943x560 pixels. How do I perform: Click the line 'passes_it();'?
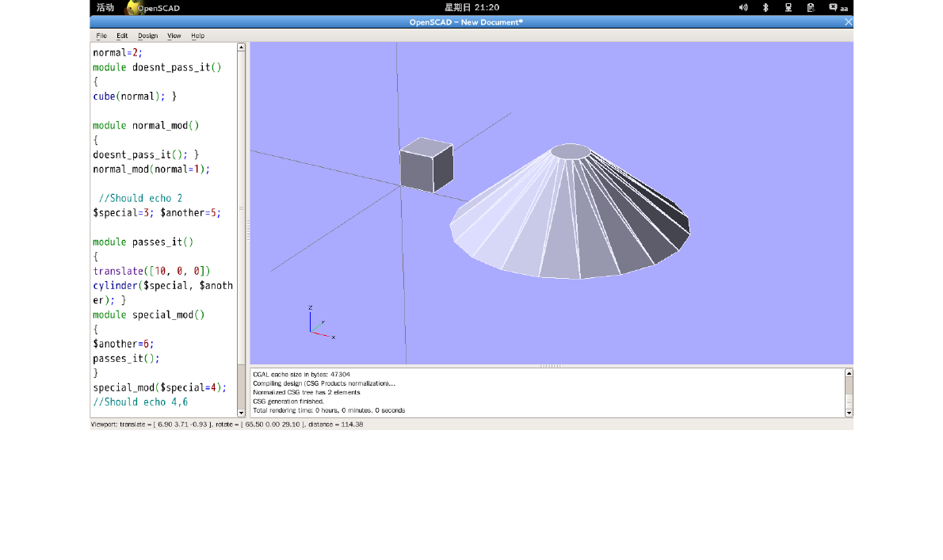(126, 359)
